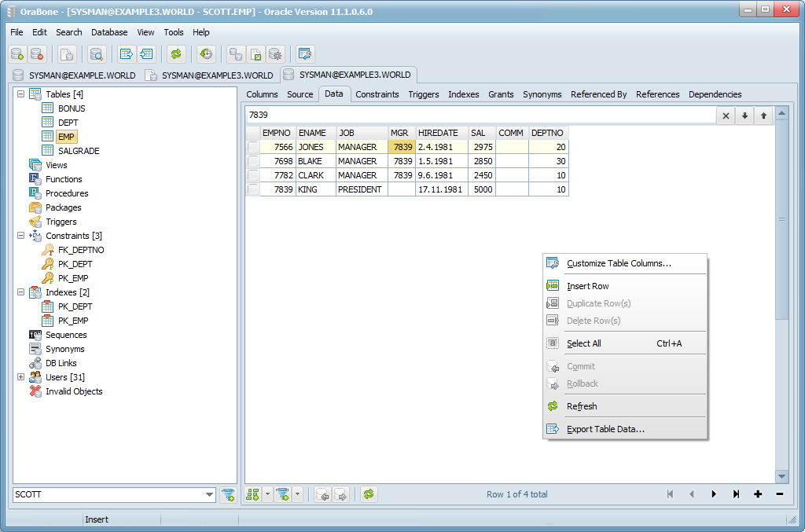Tick the row selector box for KING
Screen dimensions: 805x532
[x=253, y=189]
